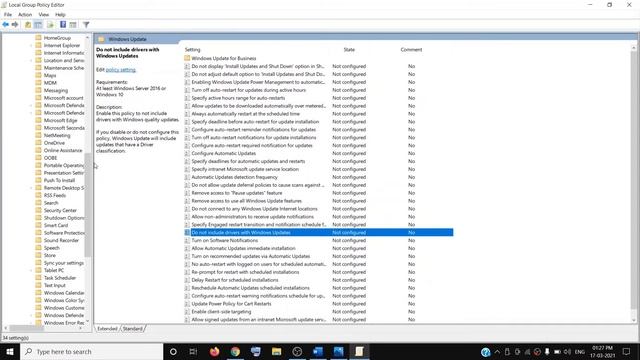
Task: Click the 'policy setting' edit link
Action: click(x=120, y=70)
